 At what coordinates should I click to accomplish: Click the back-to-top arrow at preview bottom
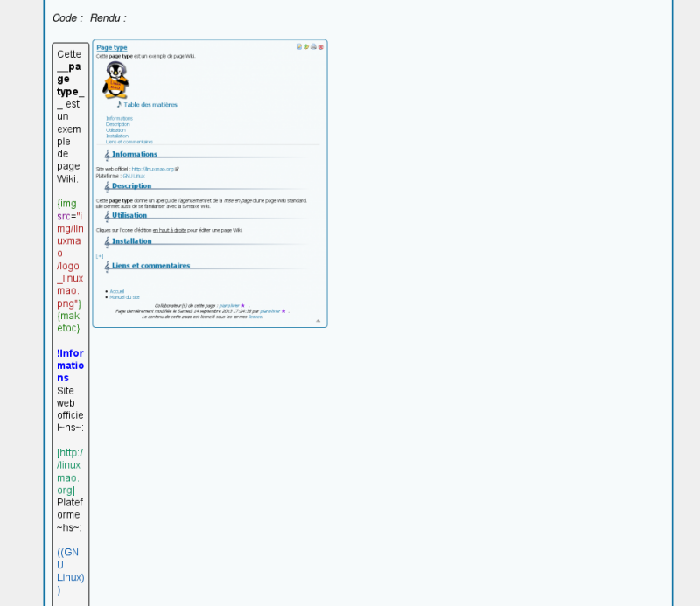pyautogui.click(x=318, y=321)
